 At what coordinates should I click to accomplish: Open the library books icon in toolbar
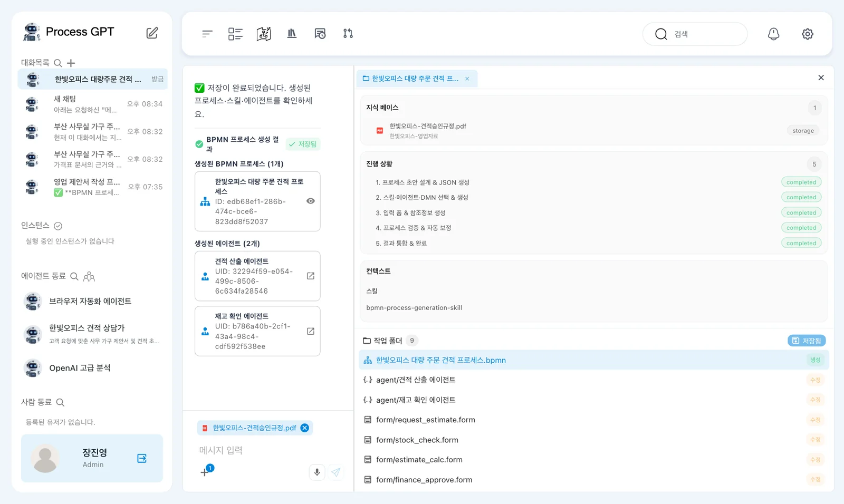pos(292,34)
